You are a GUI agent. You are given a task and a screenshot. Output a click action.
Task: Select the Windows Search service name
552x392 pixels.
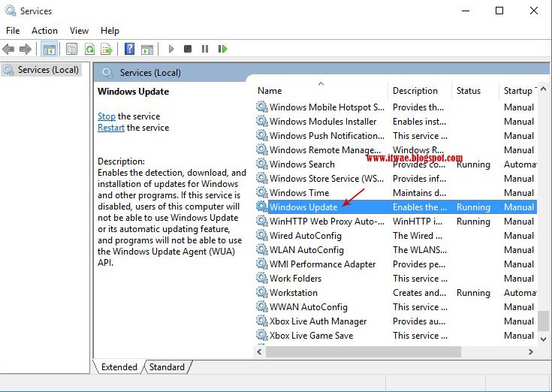(302, 164)
